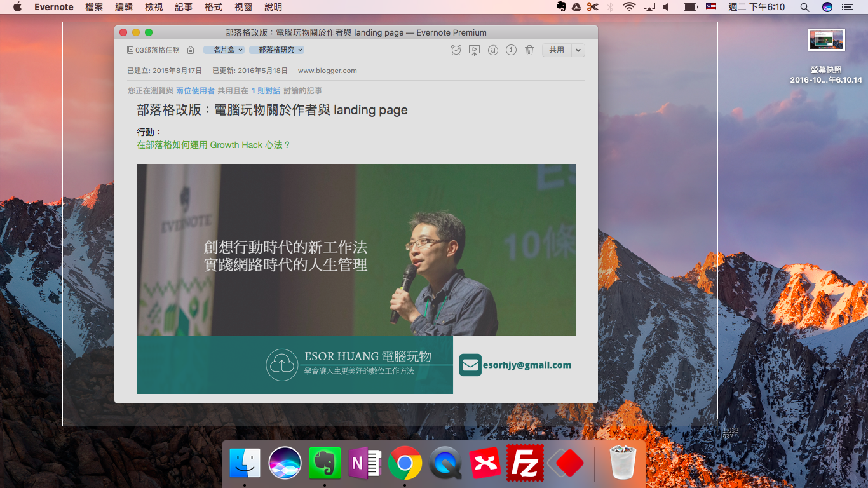Click the 已更新: 2016年5月18日 date
The width and height of the screenshot is (868, 488).
tap(250, 71)
